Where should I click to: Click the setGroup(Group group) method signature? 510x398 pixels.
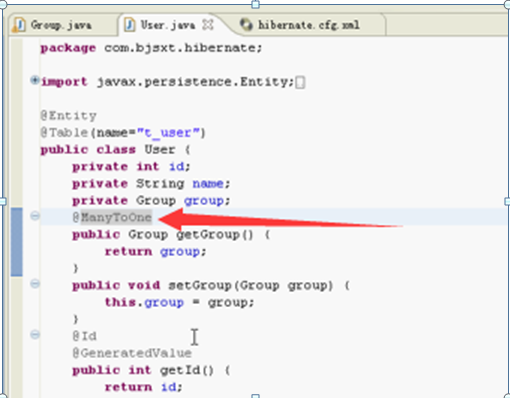250,286
